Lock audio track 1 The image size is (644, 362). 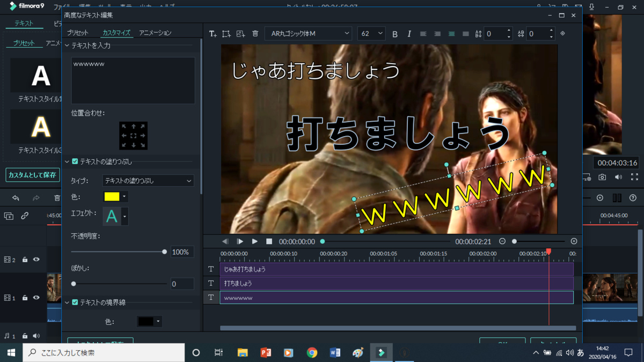click(x=25, y=336)
